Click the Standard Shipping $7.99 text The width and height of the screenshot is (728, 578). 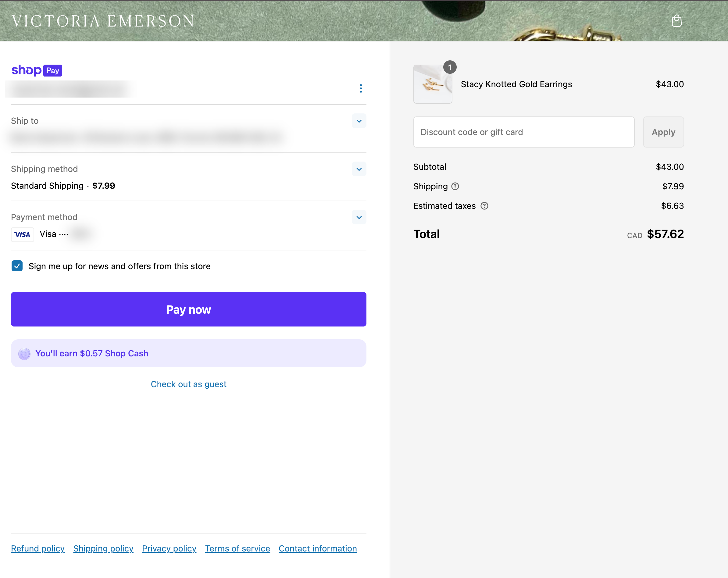(63, 186)
